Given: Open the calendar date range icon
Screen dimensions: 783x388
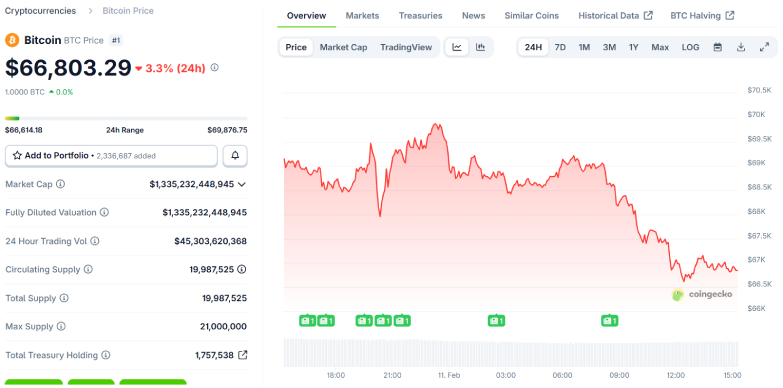Looking at the screenshot, I should (718, 47).
